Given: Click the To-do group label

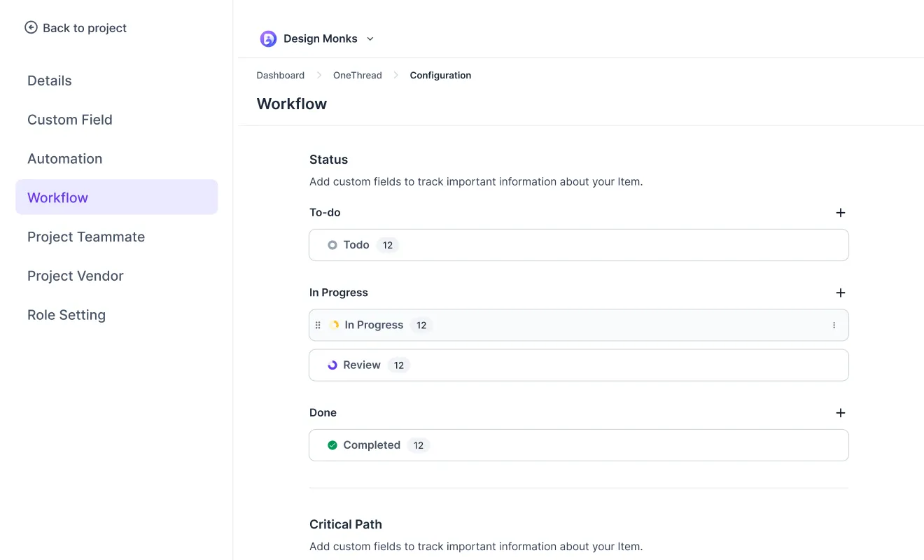Looking at the screenshot, I should (x=325, y=213).
